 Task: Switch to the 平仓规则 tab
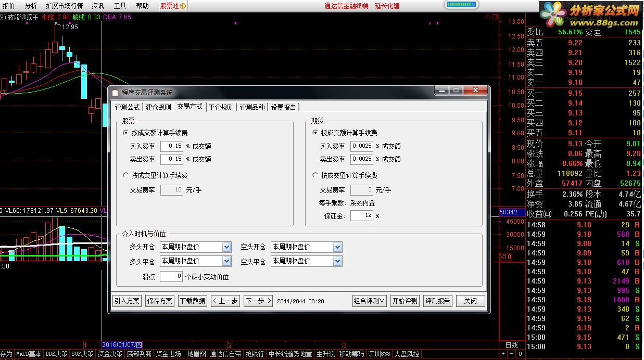(221, 107)
